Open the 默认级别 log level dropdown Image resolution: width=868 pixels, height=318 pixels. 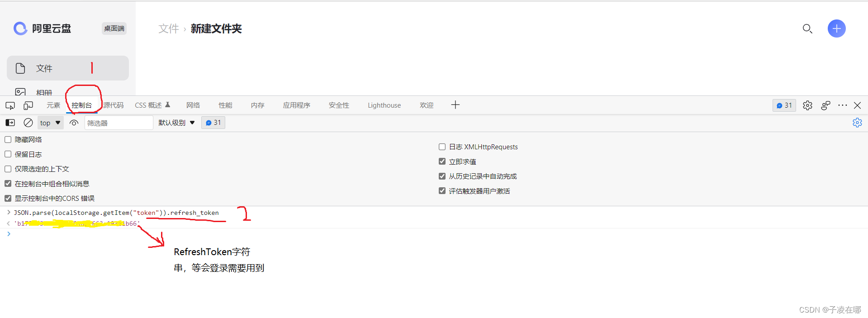coord(176,123)
